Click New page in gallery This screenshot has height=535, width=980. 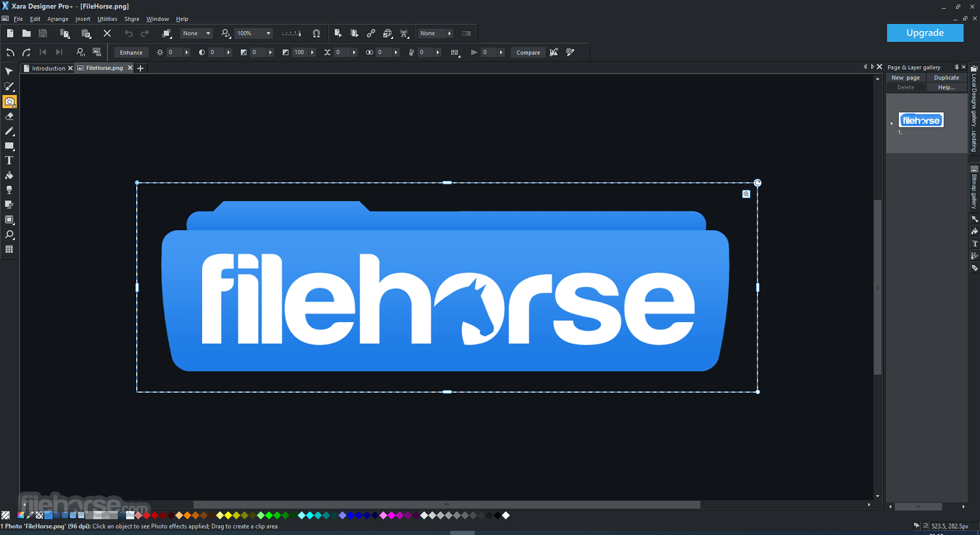[905, 78]
